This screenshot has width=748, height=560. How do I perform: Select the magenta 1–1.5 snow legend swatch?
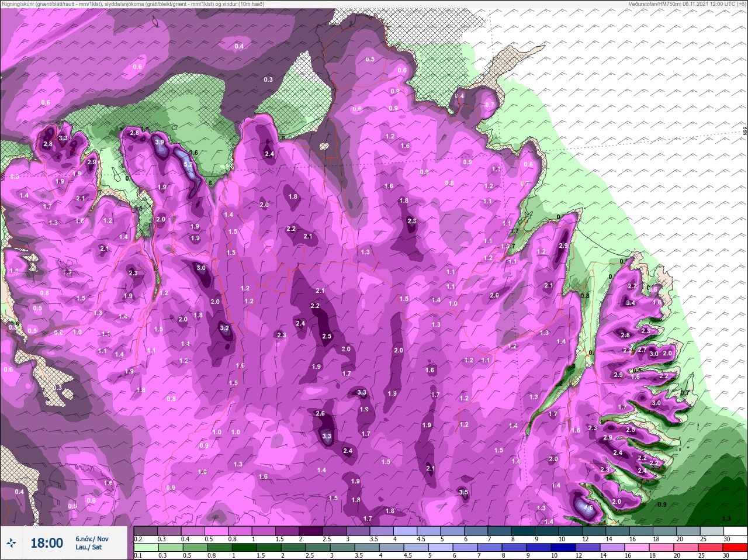point(265,531)
